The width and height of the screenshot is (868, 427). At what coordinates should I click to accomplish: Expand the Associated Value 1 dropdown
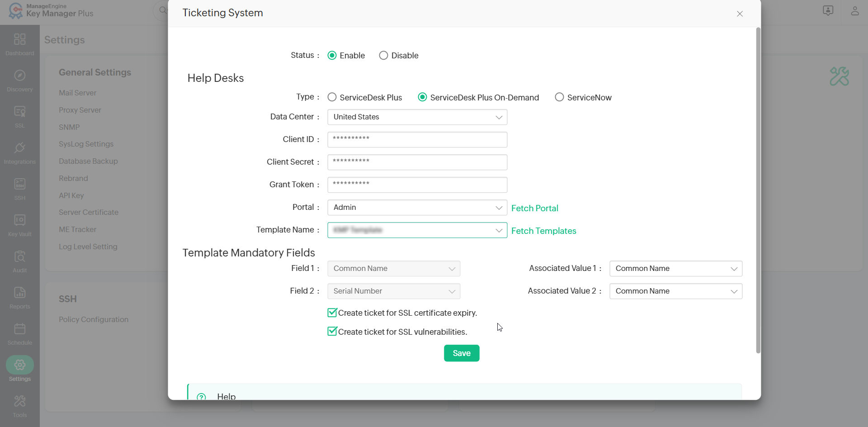(x=675, y=269)
